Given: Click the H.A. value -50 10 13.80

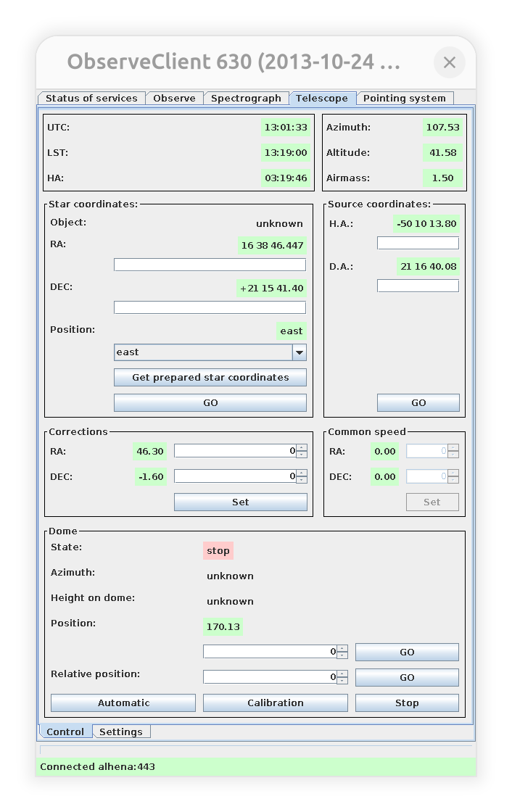Looking at the screenshot, I should pos(426,224).
